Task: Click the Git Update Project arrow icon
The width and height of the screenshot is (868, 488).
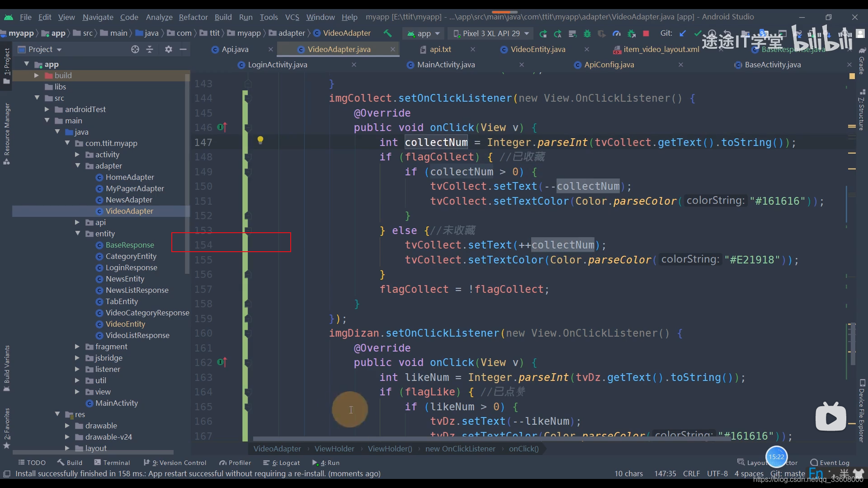Action: coord(683,33)
